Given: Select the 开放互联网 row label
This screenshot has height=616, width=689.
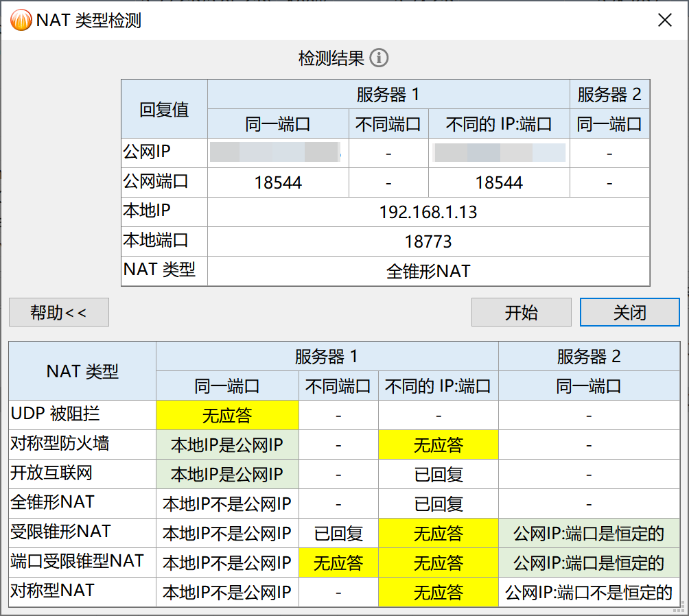Looking at the screenshot, I should tap(51, 473).
